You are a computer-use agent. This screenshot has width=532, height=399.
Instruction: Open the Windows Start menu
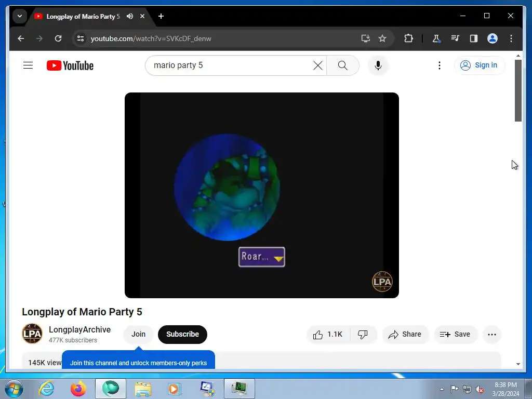pos(14,389)
